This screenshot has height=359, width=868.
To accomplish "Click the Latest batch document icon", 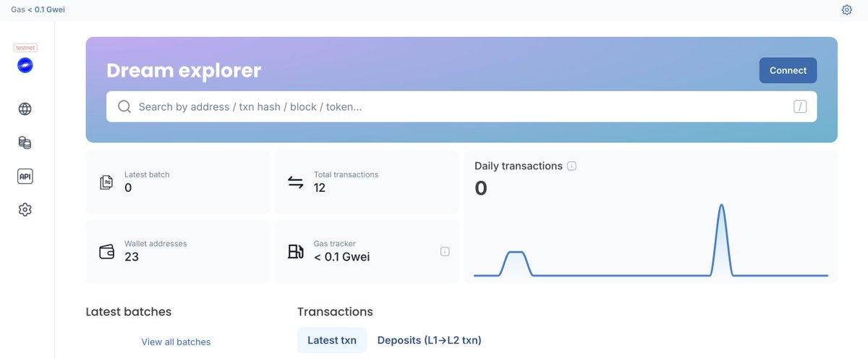I will 106,182.
